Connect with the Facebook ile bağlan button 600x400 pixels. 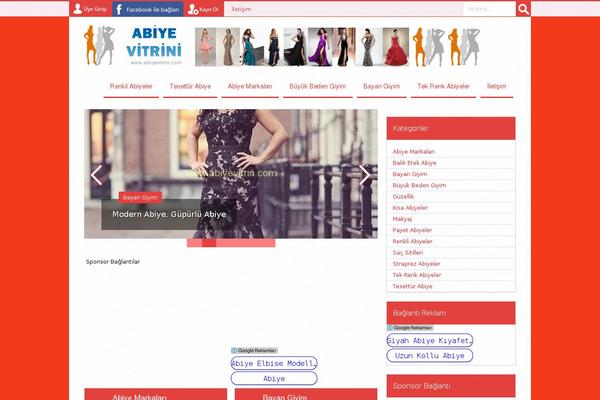pyautogui.click(x=148, y=9)
